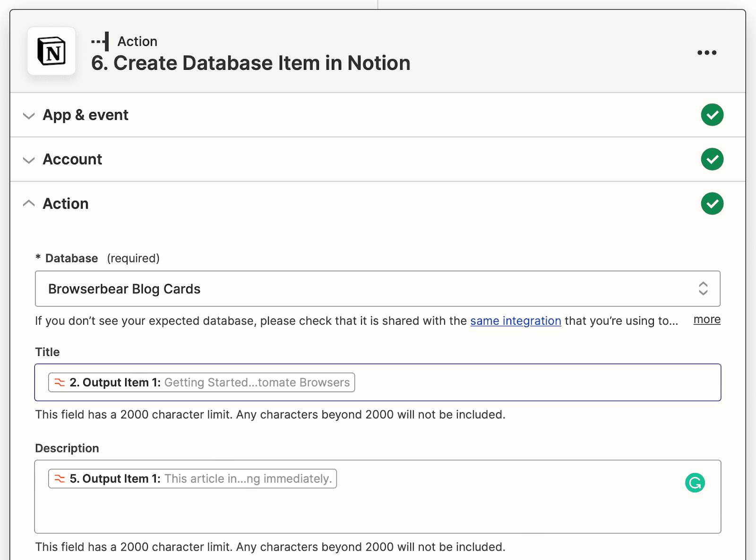The image size is (756, 560).
Task: Click the Action step type icon
Action: [101, 42]
